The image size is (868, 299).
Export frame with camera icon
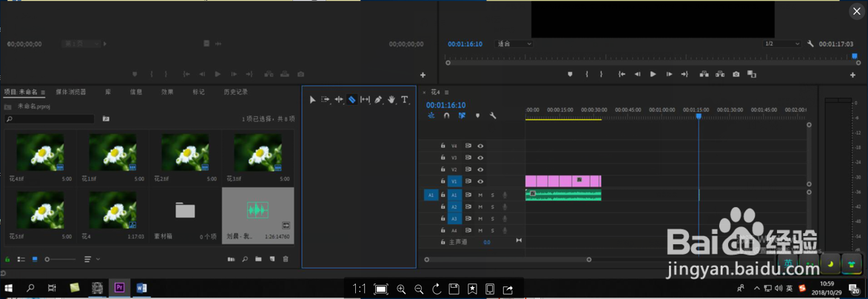coord(736,74)
